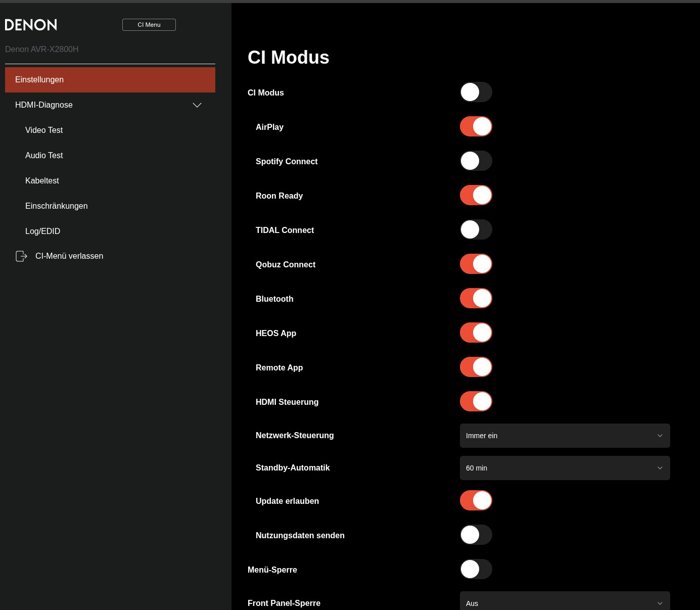Open Log/EDID page

coord(42,231)
